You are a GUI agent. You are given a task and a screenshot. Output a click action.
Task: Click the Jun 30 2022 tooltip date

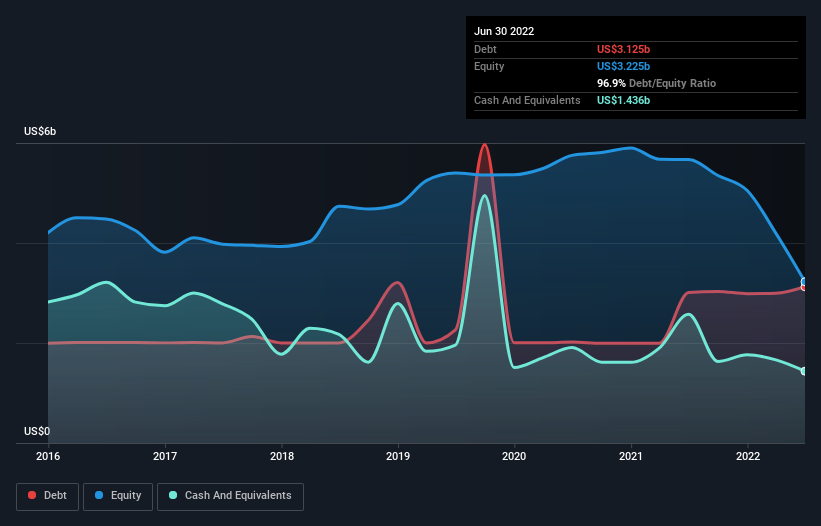tap(504, 31)
